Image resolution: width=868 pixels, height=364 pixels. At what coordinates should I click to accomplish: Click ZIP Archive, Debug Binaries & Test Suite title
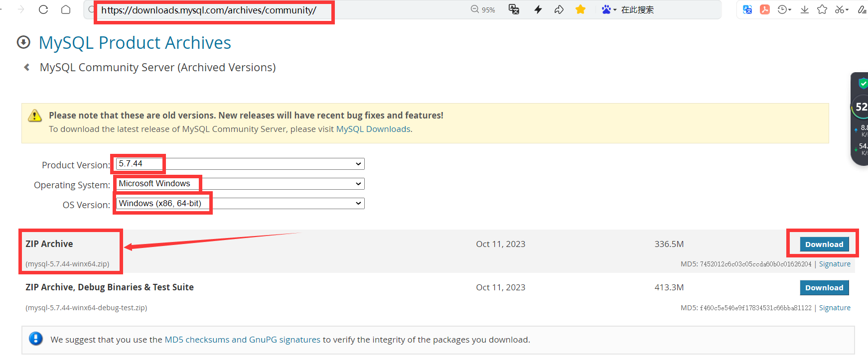click(x=110, y=287)
